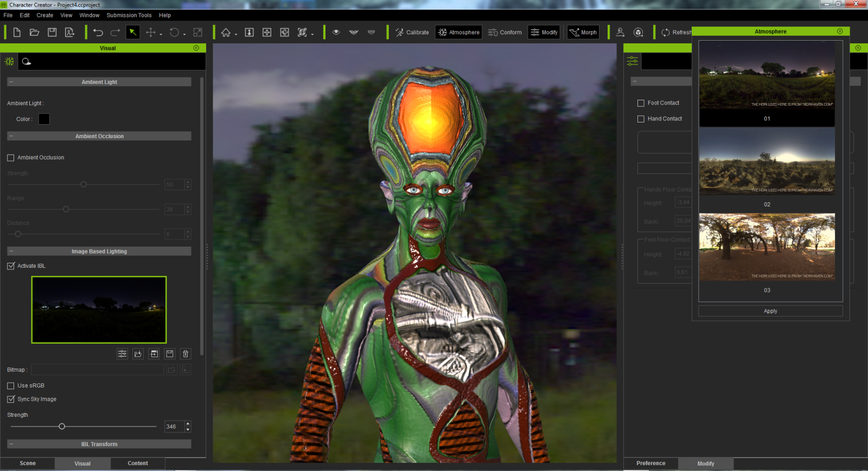Click the IBL Strength value field 346

174,427
